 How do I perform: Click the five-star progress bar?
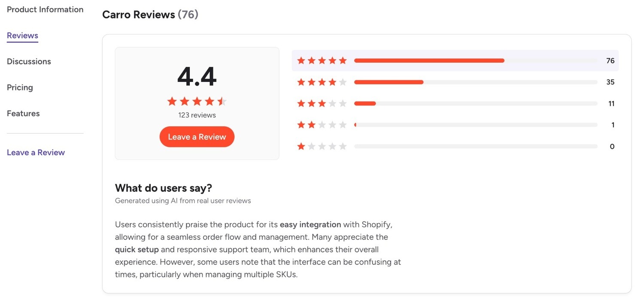coord(476,60)
